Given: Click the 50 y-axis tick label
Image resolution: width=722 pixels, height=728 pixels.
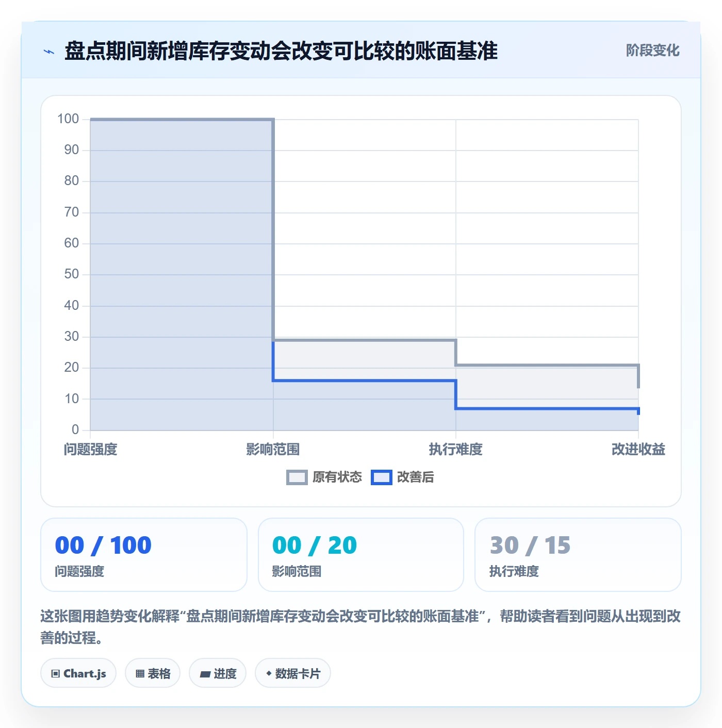Looking at the screenshot, I should (72, 274).
